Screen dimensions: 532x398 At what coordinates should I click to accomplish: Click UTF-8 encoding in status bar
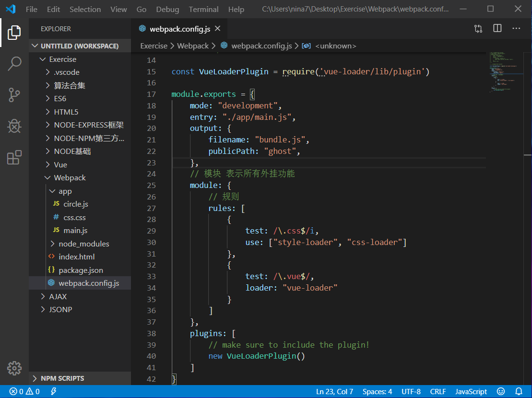(411, 392)
